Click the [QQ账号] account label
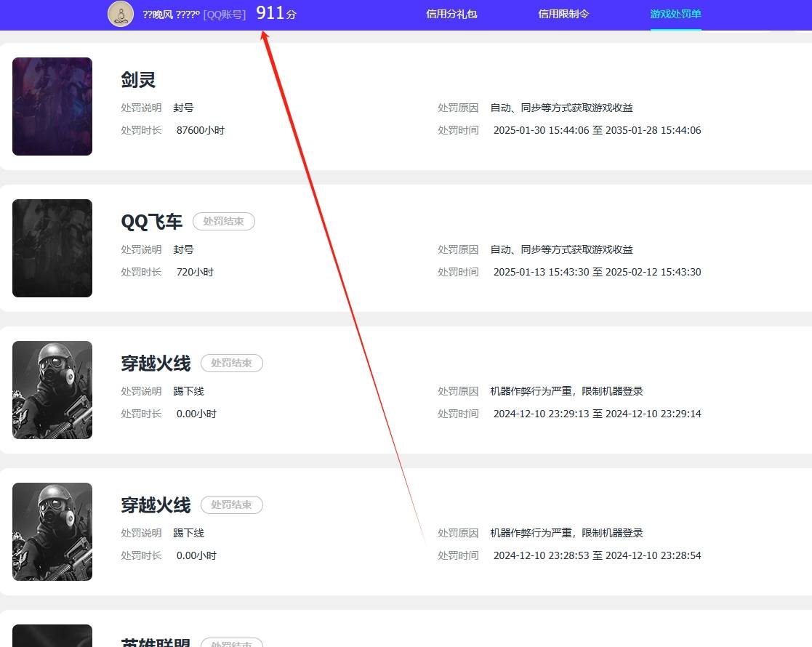Screen dimensions: 812x647 tap(225, 15)
